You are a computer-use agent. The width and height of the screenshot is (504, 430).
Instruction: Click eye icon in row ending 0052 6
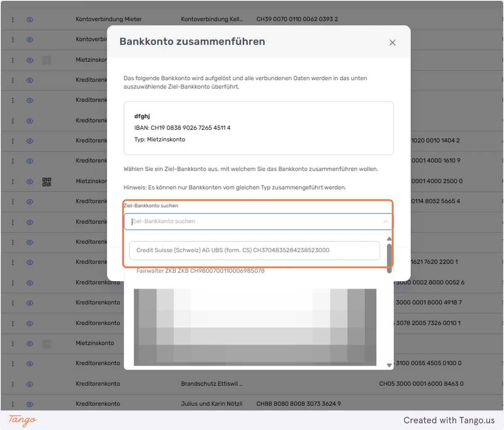click(30, 283)
